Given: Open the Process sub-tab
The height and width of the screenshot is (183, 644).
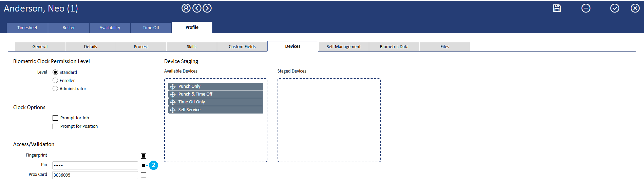Looking at the screenshot, I should (141, 47).
